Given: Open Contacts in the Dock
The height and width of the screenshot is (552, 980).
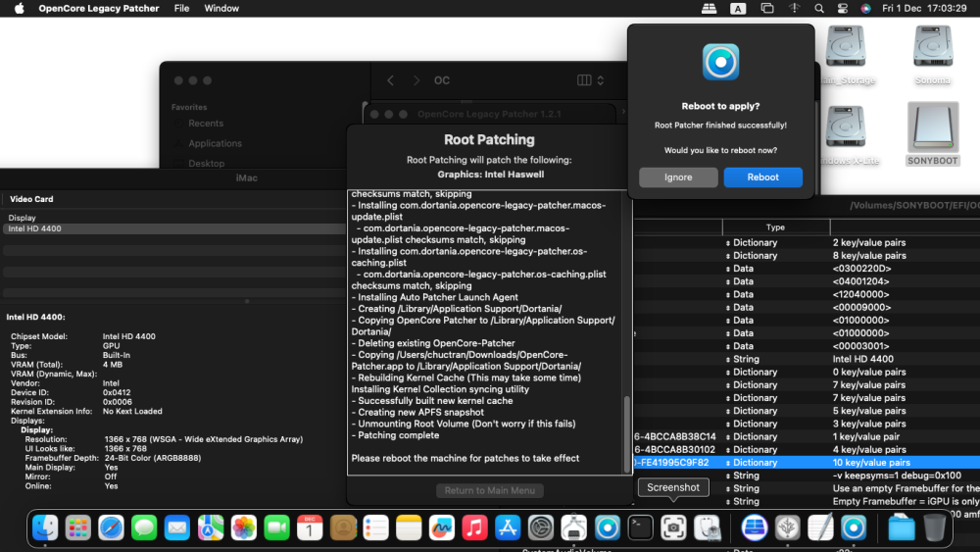Looking at the screenshot, I should coord(343,528).
